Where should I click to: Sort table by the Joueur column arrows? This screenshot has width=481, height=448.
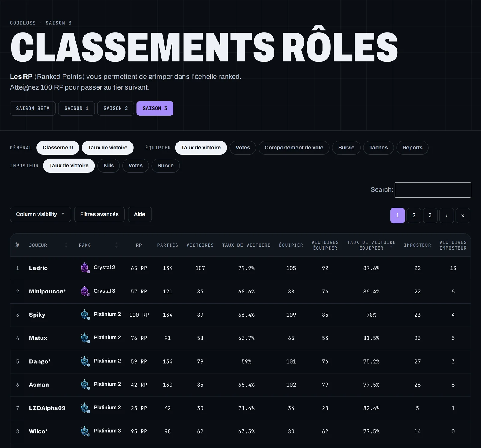coord(66,245)
